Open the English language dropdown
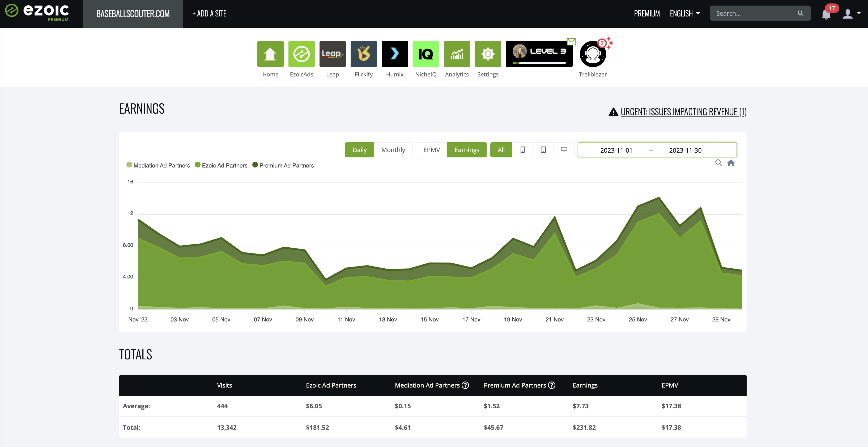The image size is (868, 447). [685, 14]
